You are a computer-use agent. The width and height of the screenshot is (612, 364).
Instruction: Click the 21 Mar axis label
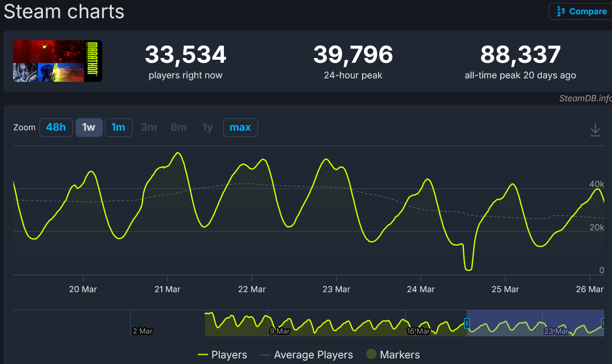[x=167, y=289]
